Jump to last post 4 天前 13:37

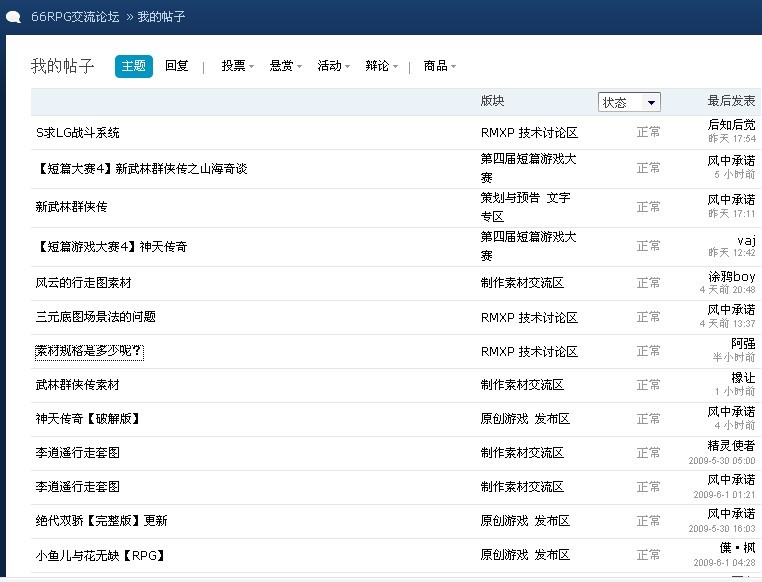727,324
